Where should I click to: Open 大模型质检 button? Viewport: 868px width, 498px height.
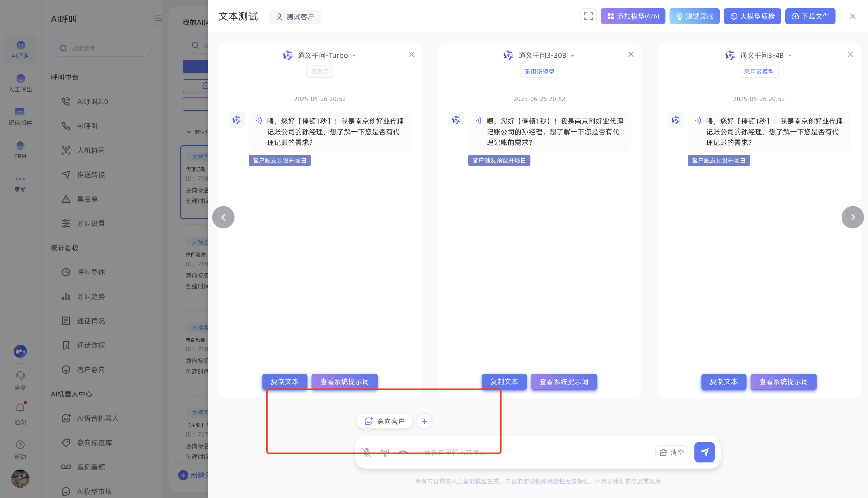[752, 16]
